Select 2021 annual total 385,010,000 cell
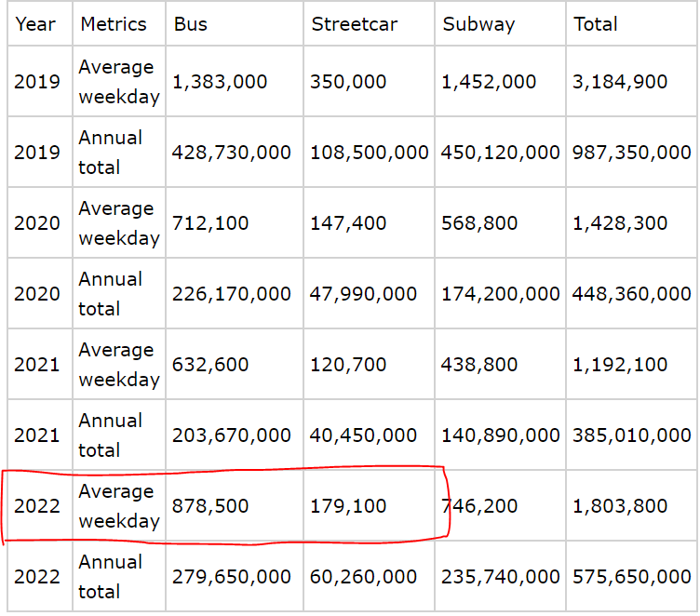 632,435
